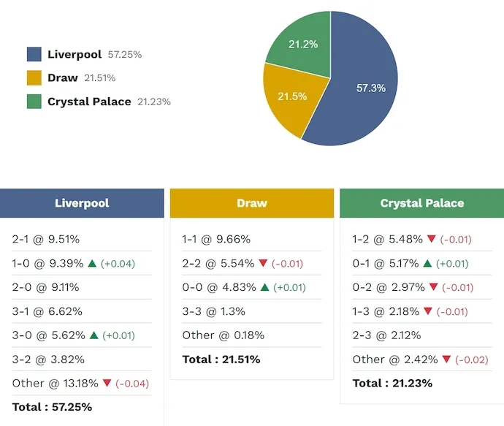The height and width of the screenshot is (426, 504).
Task: Click the yellow Draw legend swatch
Action: click(34, 78)
